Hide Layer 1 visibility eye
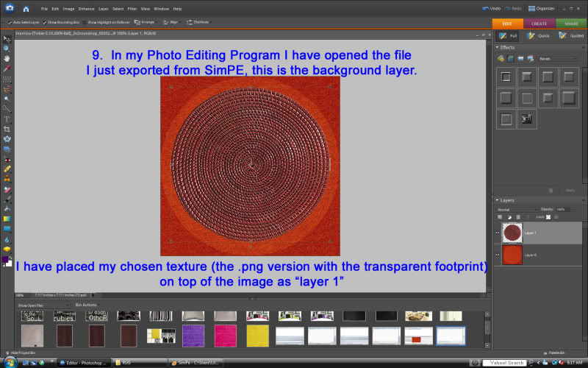This screenshot has width=588, height=368. 498,233
